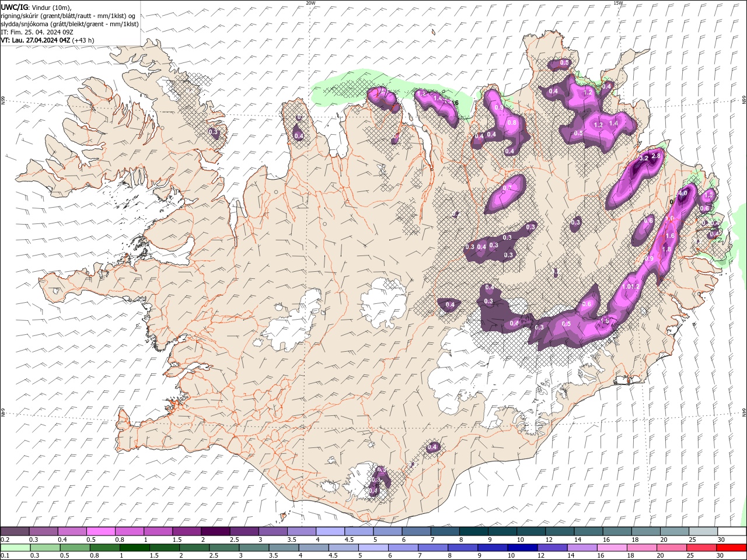Click the '2.8' precipitation value on the map

point(656,156)
